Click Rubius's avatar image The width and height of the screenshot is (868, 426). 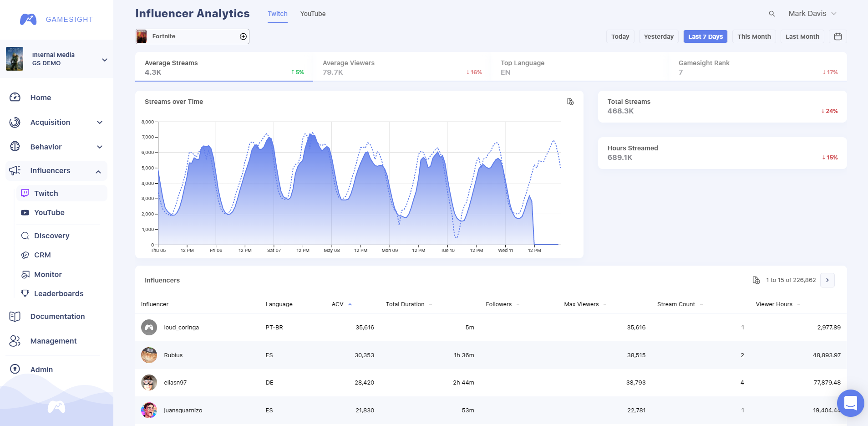[x=149, y=355]
